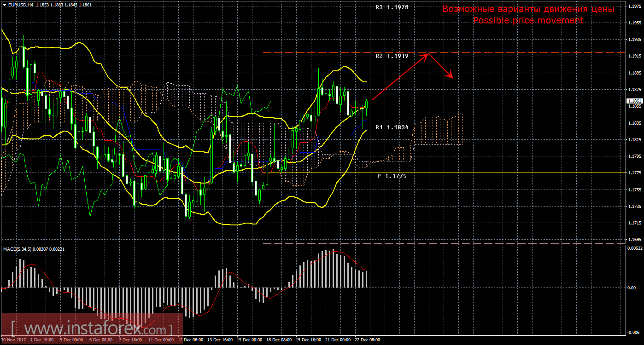644x345 pixels.
Task: Click the 1.1815 price axis value
Action: click(x=634, y=140)
